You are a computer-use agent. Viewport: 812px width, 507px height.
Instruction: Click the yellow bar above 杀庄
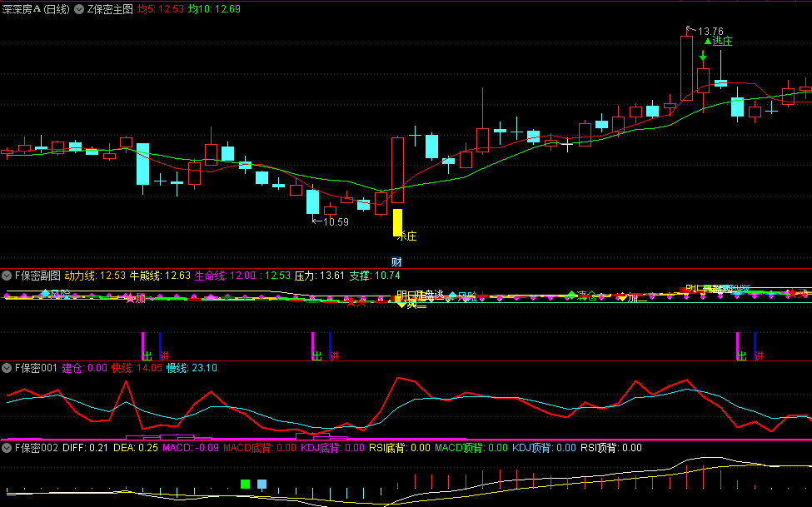pyautogui.click(x=398, y=222)
